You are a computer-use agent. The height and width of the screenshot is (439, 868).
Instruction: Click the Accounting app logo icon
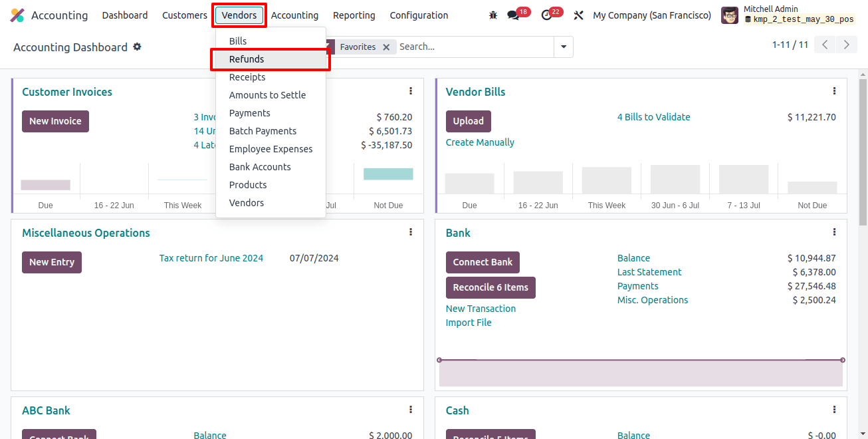tap(17, 15)
